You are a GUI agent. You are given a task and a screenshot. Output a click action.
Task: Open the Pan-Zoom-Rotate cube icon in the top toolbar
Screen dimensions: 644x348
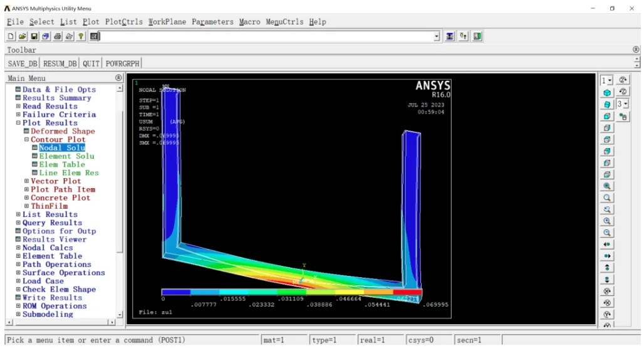46,36
